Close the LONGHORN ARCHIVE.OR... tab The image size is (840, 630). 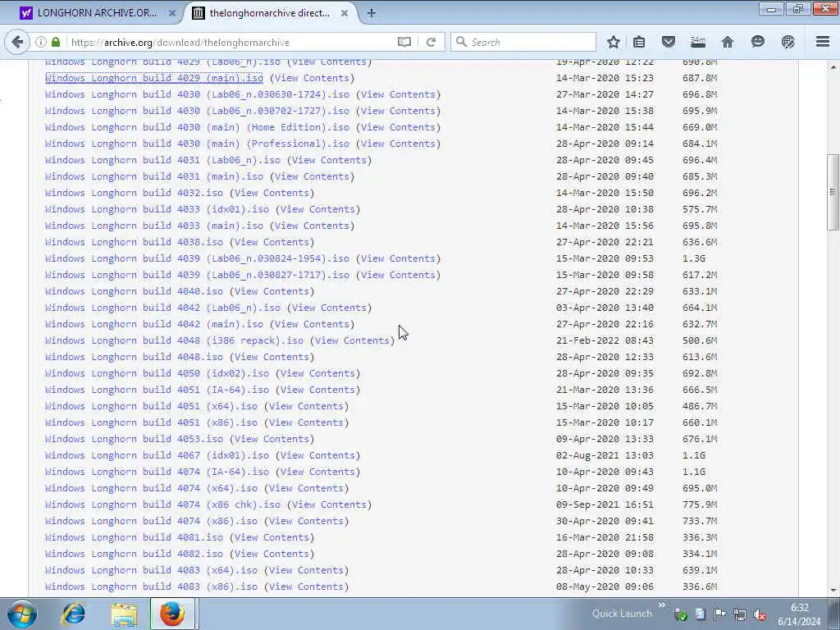pos(172,13)
